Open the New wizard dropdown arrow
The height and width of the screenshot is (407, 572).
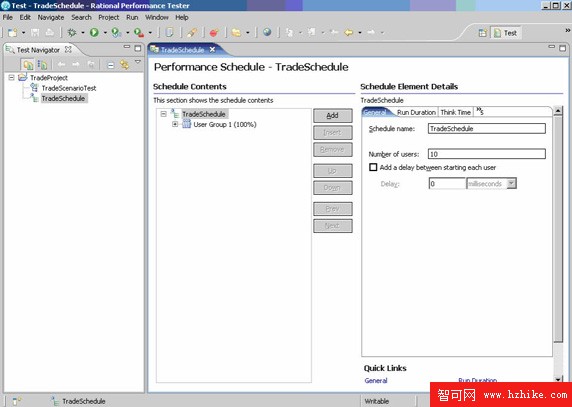(x=23, y=33)
